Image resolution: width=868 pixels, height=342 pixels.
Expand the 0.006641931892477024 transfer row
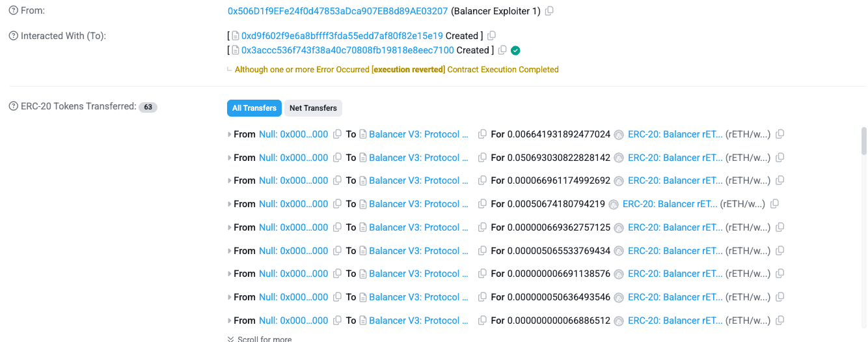point(230,134)
